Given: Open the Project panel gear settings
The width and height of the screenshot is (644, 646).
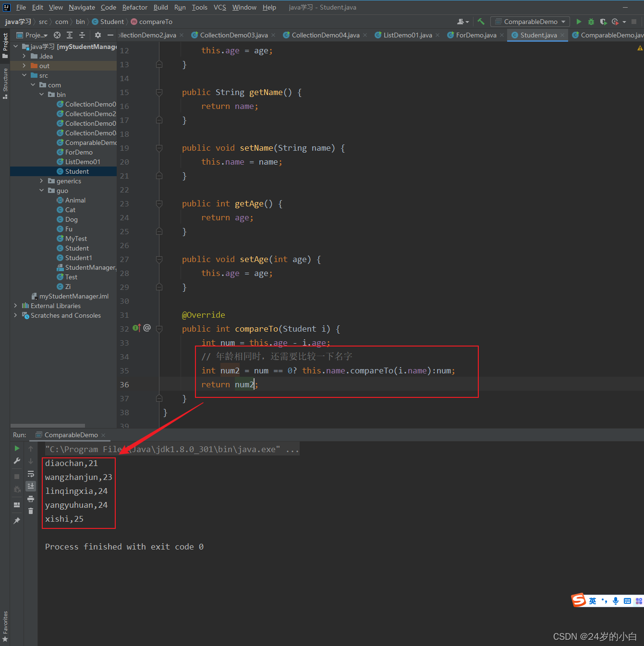Looking at the screenshot, I should (x=98, y=35).
